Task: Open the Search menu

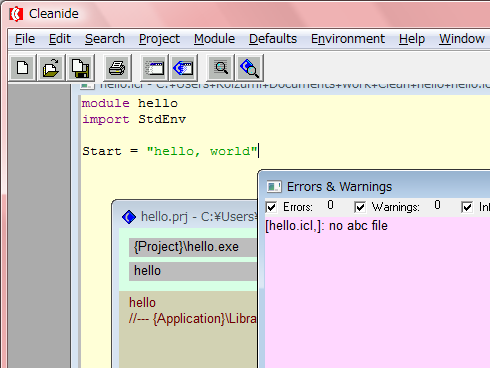Action: pyautogui.click(x=105, y=39)
